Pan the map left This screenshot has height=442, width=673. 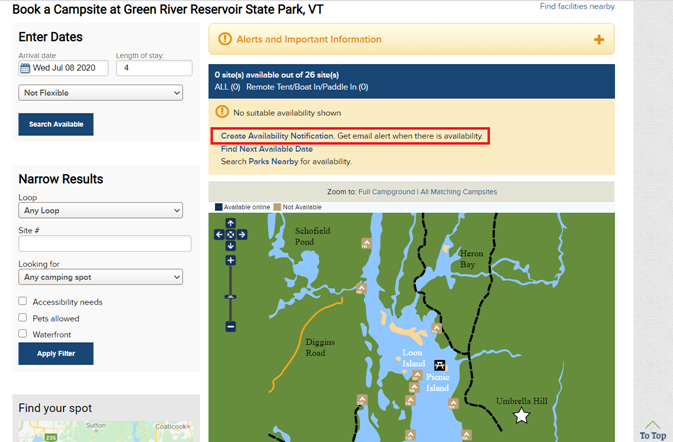point(219,234)
